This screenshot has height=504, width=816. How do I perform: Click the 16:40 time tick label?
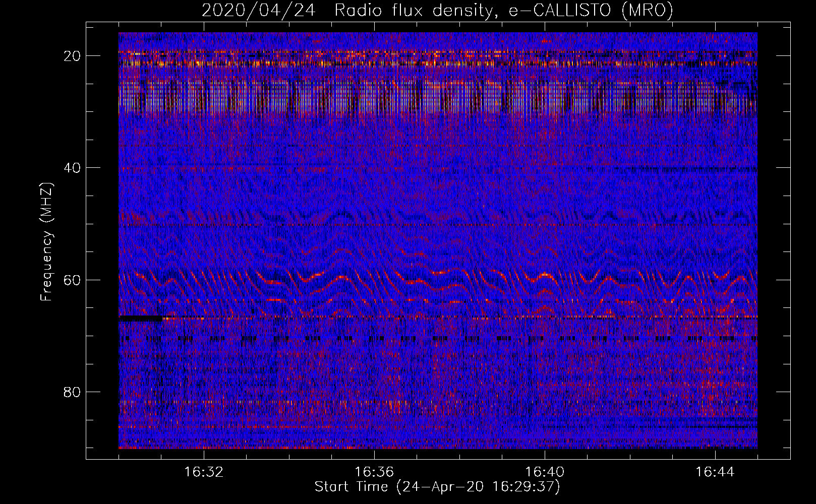pyautogui.click(x=545, y=472)
